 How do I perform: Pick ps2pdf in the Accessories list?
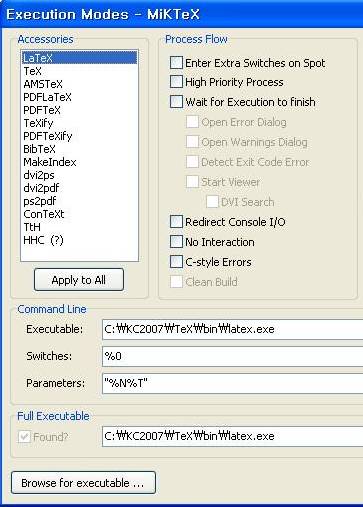[79, 201]
